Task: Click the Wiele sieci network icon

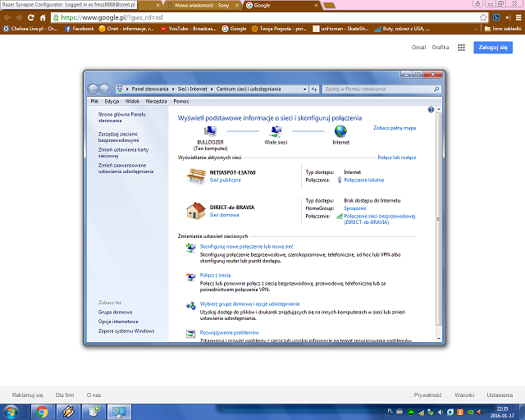Action: pos(275,130)
